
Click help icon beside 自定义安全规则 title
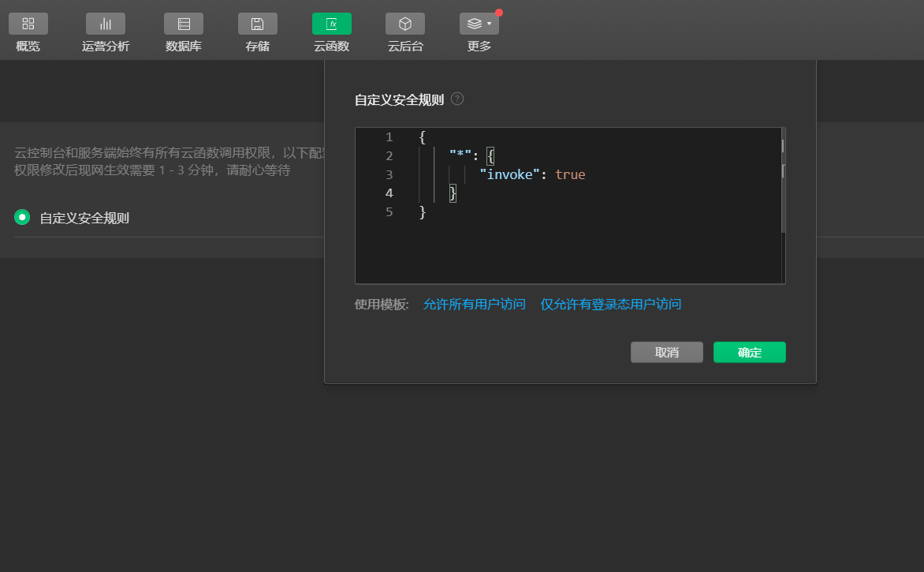click(457, 99)
